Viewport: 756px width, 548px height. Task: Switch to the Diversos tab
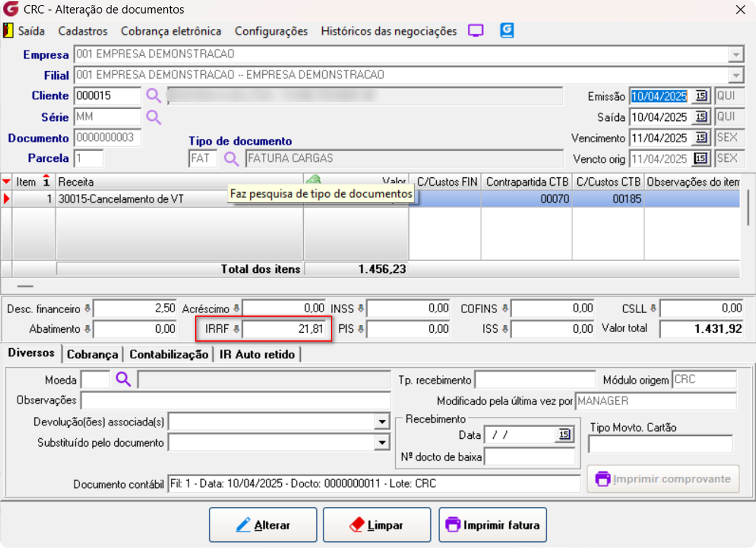coord(30,353)
